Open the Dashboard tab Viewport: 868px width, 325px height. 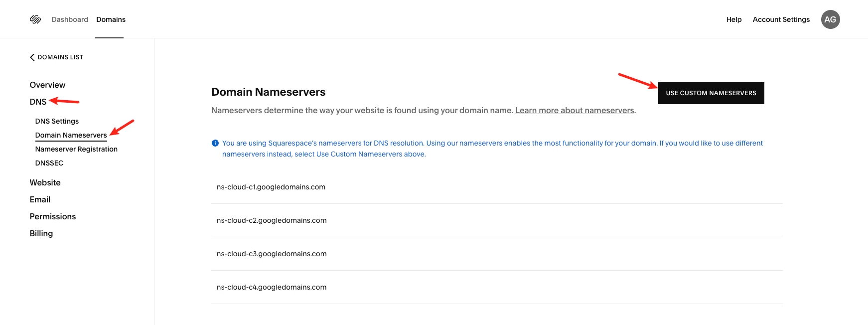click(70, 19)
